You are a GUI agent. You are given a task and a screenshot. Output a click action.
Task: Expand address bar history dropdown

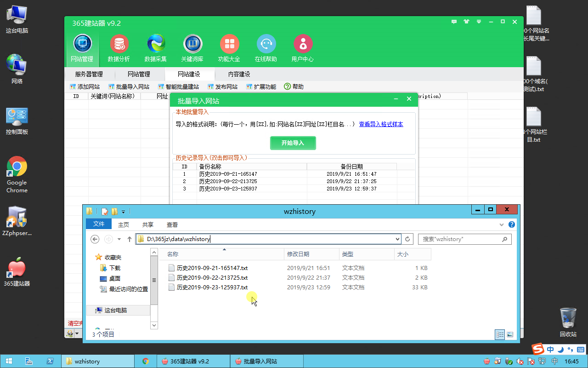tap(397, 239)
